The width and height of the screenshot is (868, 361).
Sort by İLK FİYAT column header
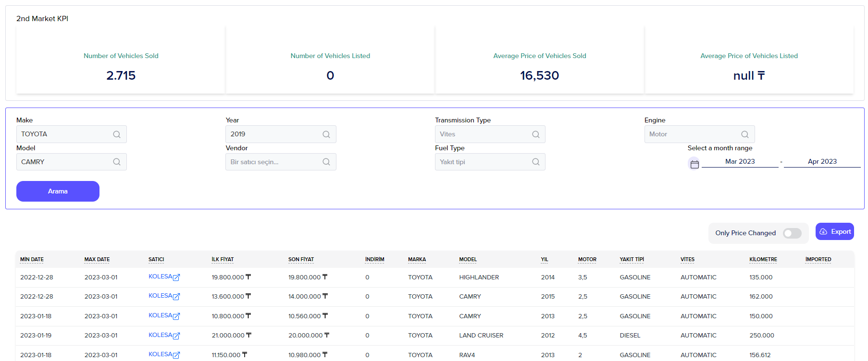(x=223, y=260)
